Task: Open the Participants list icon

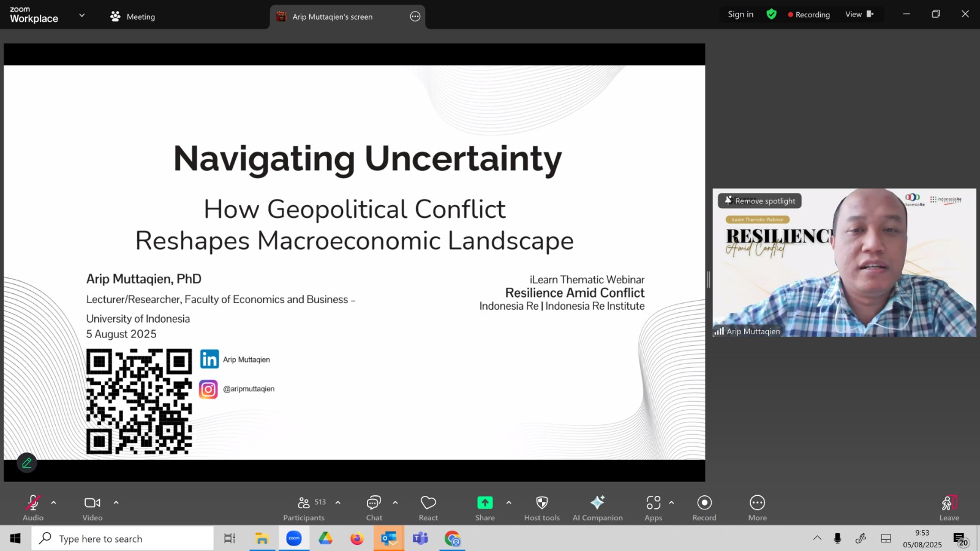Action: click(x=304, y=503)
